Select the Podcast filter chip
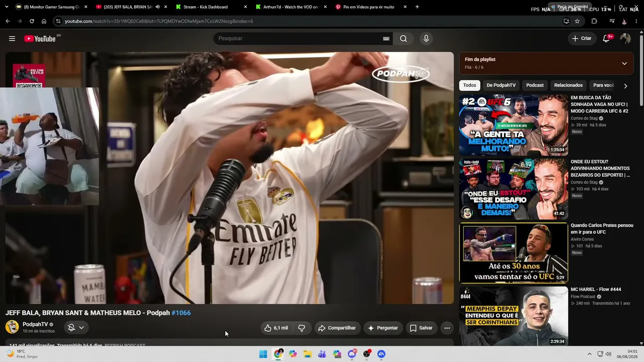This screenshot has width=644, height=362. [x=535, y=85]
